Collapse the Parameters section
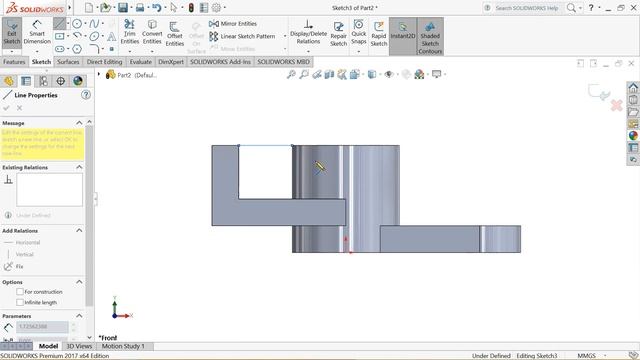This screenshot has width=640, height=360. [x=79, y=316]
